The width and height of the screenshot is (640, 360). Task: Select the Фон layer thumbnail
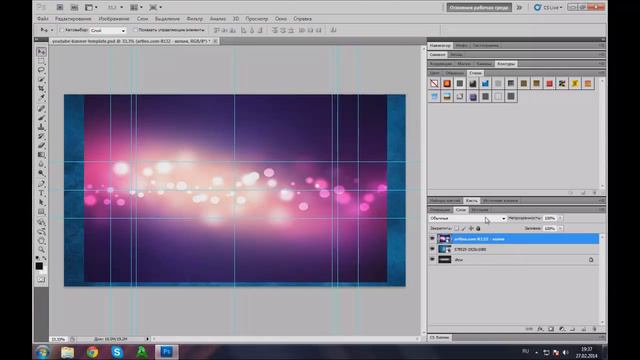point(444,260)
